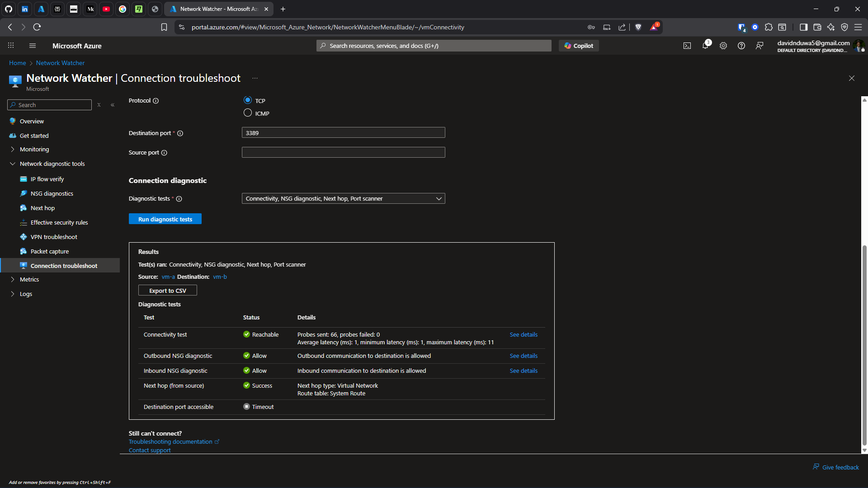Open the YouTube pinned tab
The height and width of the screenshot is (488, 868).
pos(106,9)
